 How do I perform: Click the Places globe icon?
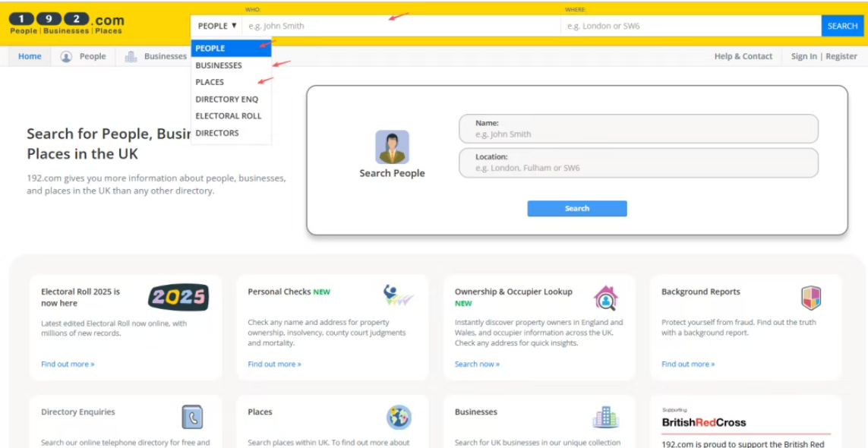point(399,417)
